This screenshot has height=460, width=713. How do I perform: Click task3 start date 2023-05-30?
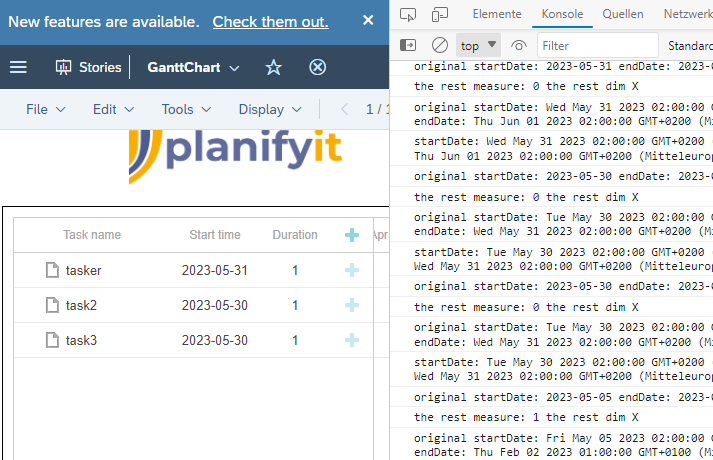point(215,340)
